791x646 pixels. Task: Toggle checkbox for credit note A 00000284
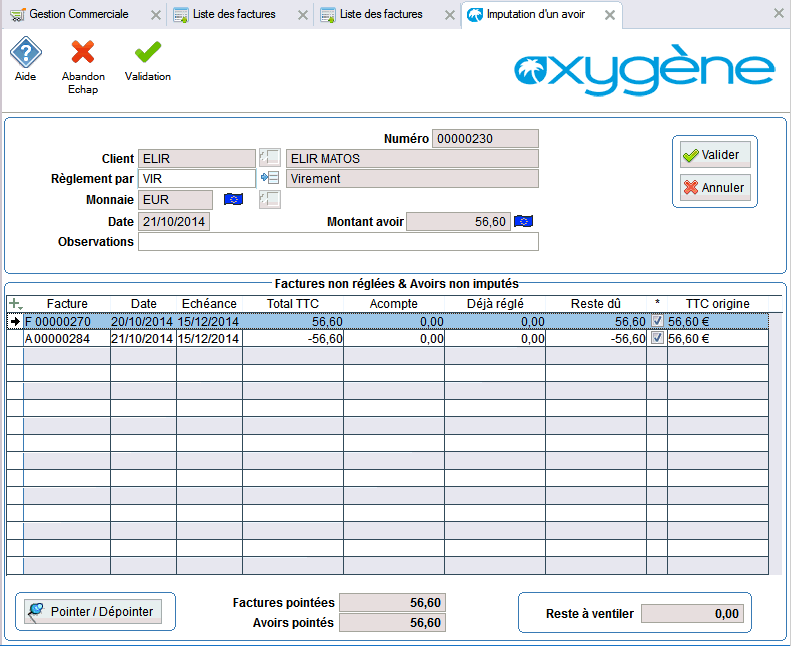click(x=657, y=339)
